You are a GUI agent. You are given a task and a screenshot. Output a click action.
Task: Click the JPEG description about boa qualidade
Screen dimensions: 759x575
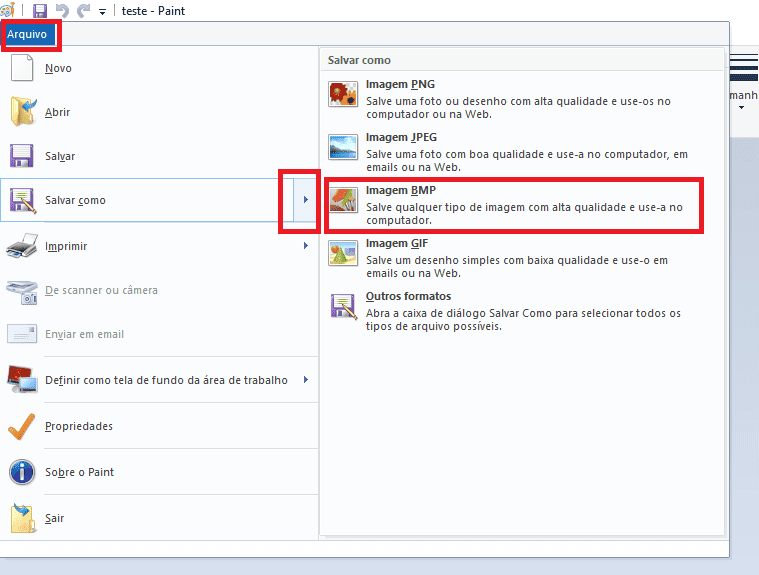coord(527,161)
